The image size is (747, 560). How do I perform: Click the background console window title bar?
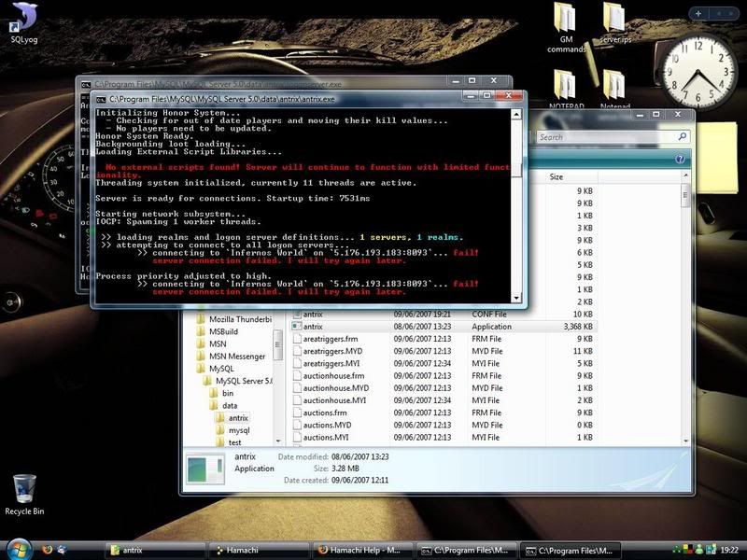point(265,83)
